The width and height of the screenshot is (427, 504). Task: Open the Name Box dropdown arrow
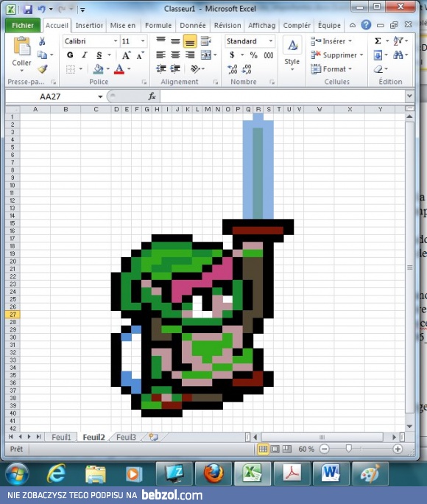100,97
